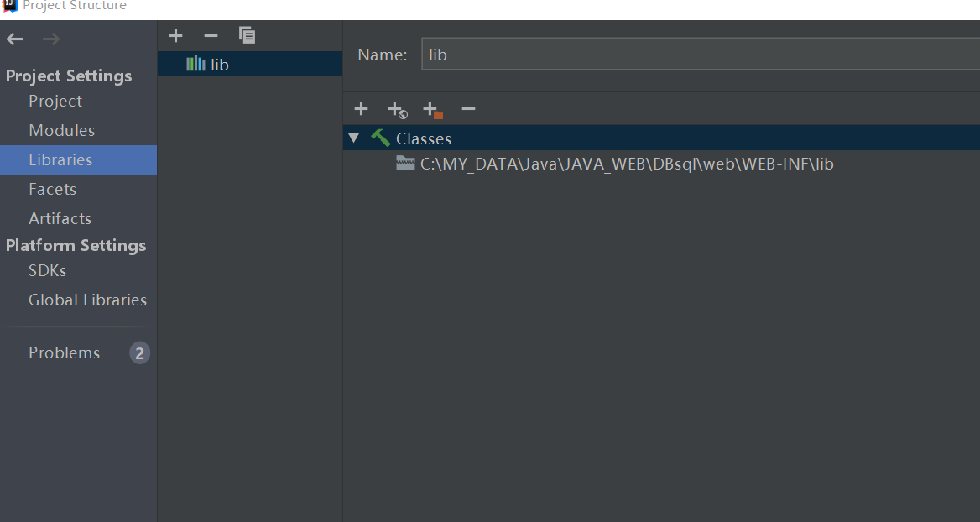This screenshot has height=522, width=980.
Task: Select the lib library entry
Action: pyautogui.click(x=249, y=65)
